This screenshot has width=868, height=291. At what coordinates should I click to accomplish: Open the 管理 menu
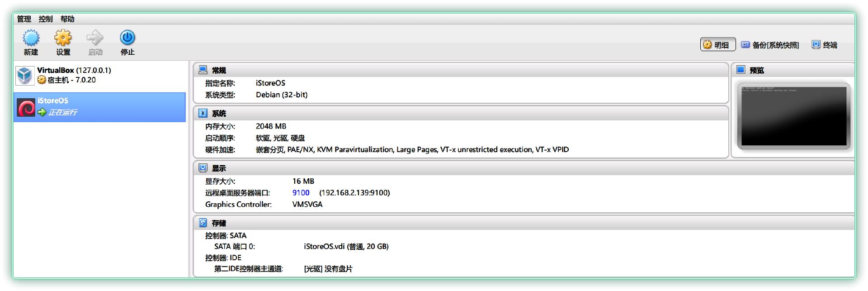point(24,19)
